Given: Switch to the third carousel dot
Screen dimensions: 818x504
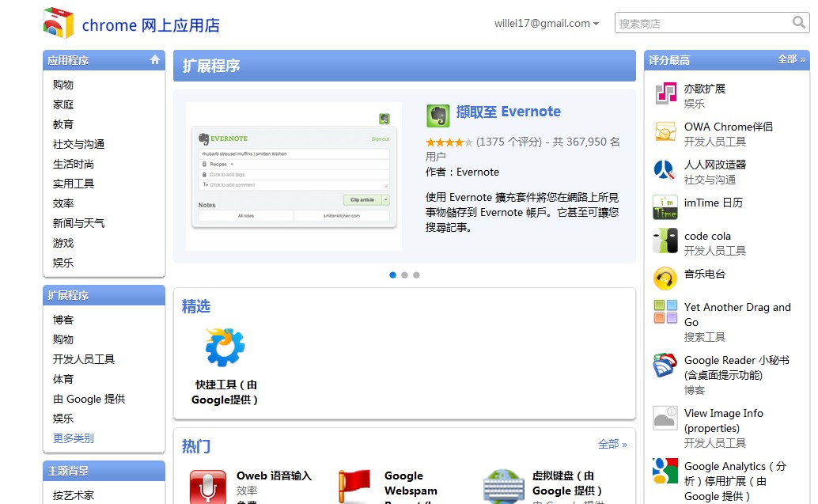Looking at the screenshot, I should coord(416,275).
